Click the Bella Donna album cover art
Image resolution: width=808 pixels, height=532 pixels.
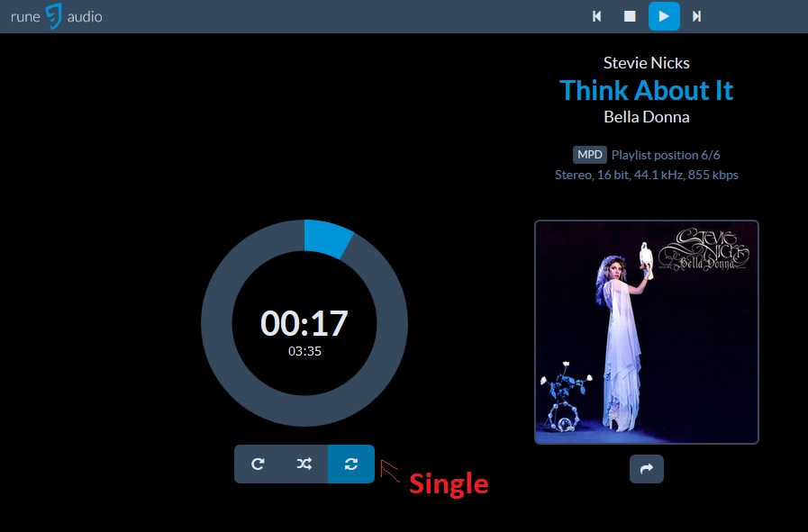(647, 332)
